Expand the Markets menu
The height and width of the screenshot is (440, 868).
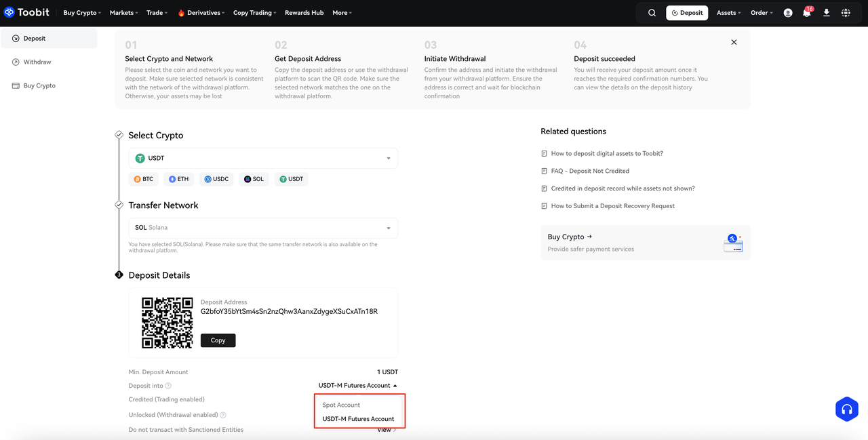[123, 13]
